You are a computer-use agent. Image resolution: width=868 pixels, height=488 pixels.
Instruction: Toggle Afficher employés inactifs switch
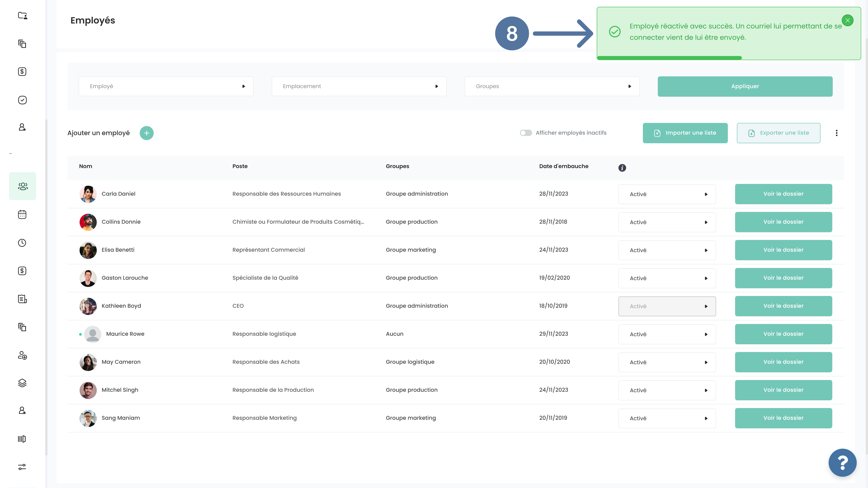click(526, 133)
